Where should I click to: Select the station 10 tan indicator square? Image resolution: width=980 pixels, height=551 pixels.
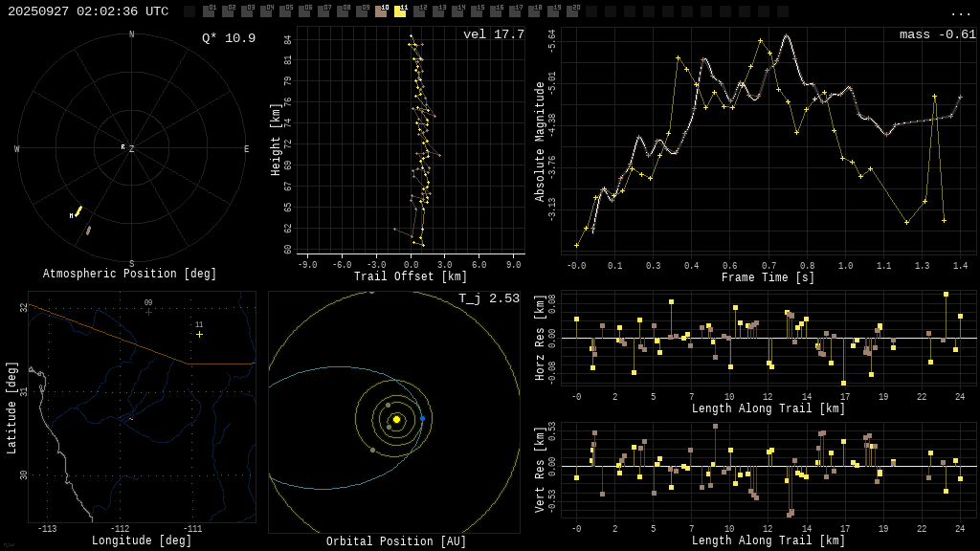[x=381, y=12]
